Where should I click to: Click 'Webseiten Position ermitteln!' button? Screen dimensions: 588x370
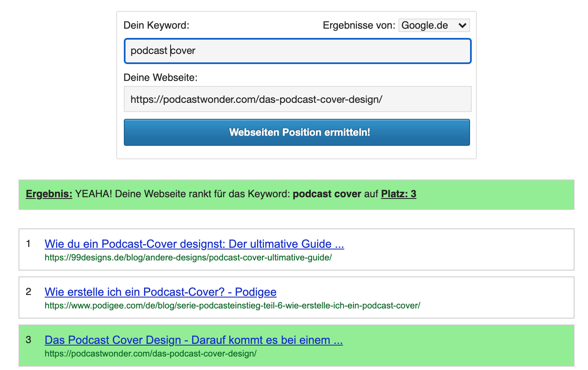[297, 132]
